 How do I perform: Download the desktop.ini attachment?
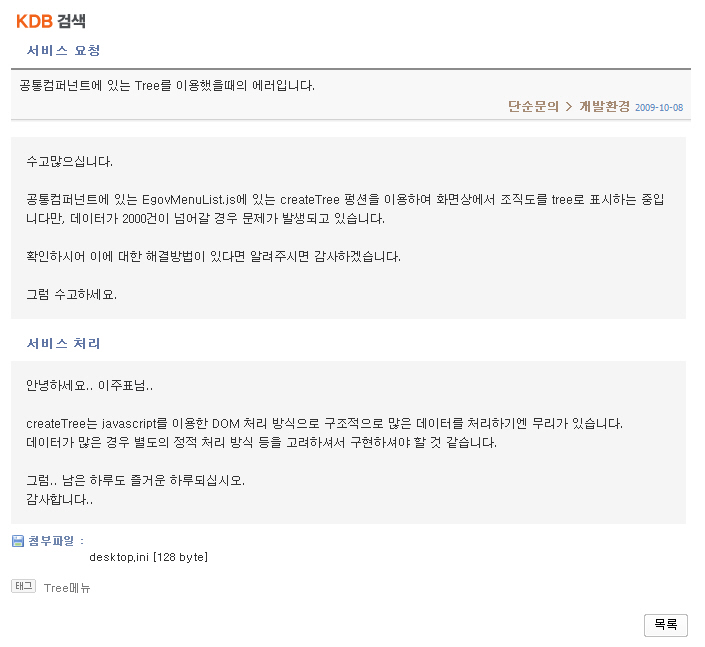coord(148,556)
